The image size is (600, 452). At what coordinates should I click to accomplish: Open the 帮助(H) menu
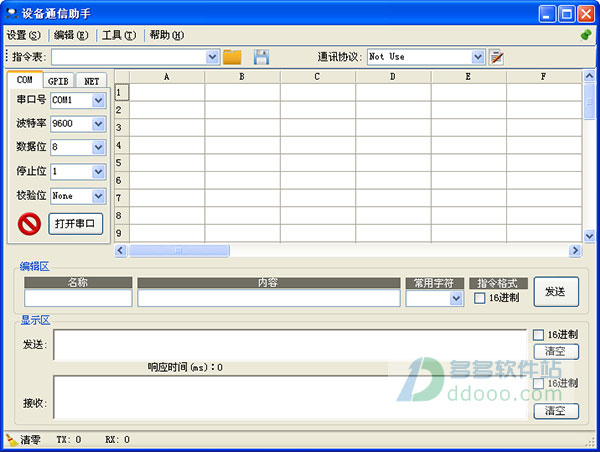[166, 35]
